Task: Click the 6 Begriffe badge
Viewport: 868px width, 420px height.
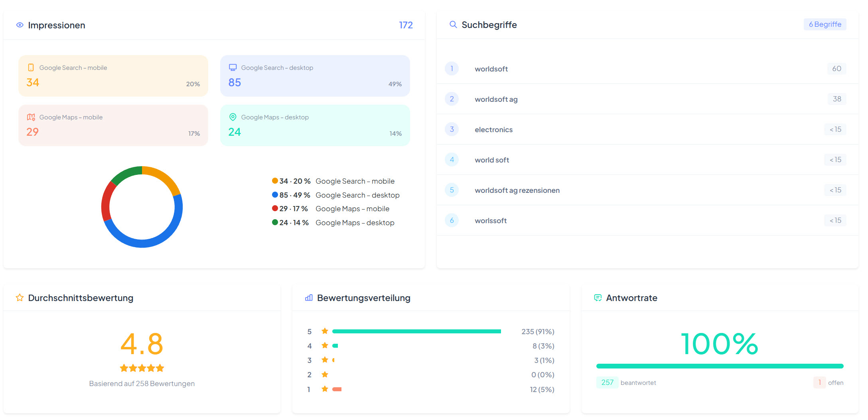Action: click(x=825, y=24)
